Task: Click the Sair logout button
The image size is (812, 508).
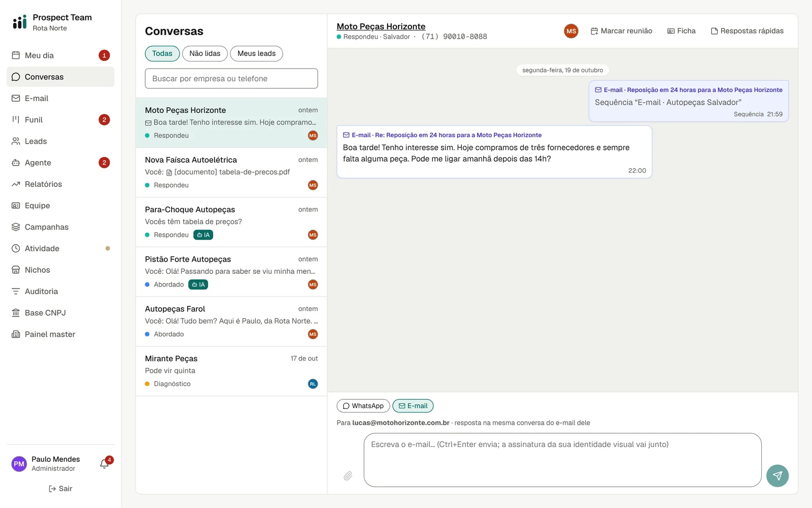Action: pos(60,489)
